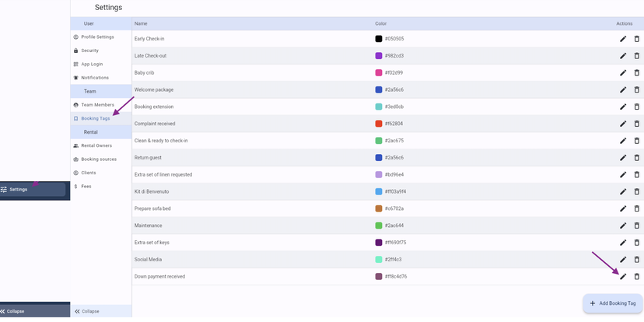644x322 pixels.
Task: Collapse the settings sidebar panel
Action: pyautogui.click(x=101, y=311)
